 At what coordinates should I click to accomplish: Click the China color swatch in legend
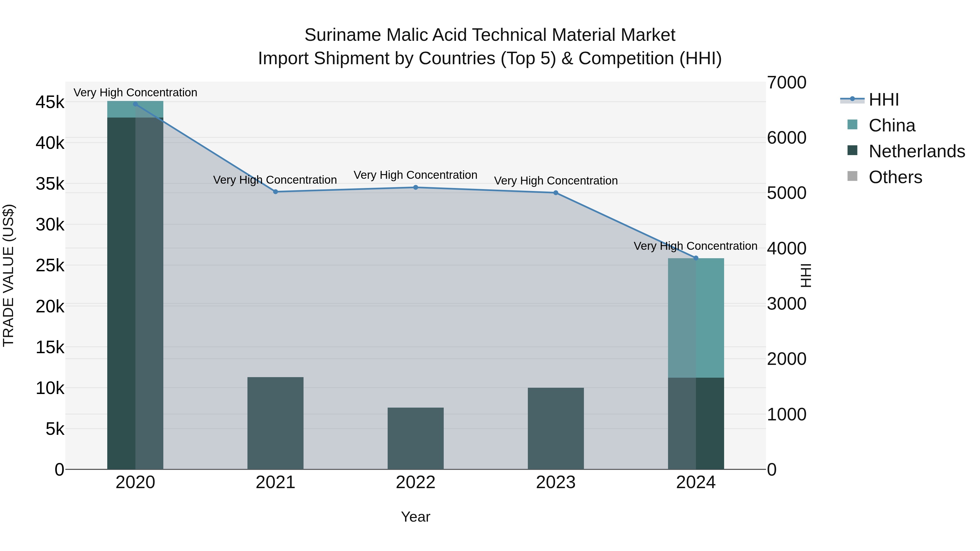[x=853, y=125]
